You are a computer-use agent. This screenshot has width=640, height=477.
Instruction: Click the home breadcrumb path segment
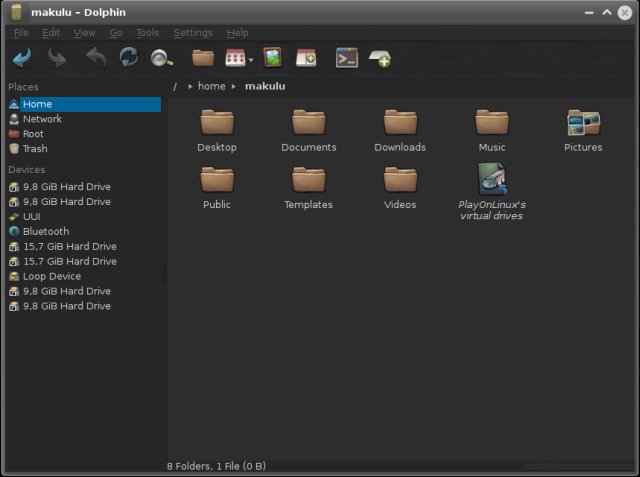pos(211,86)
